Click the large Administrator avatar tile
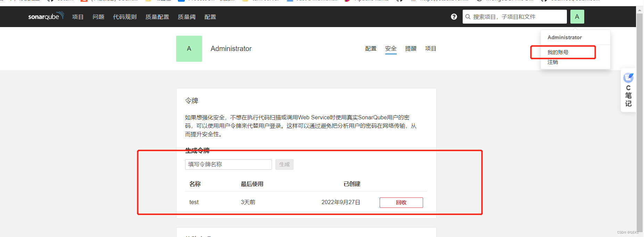The height and width of the screenshot is (237, 644). (189, 49)
